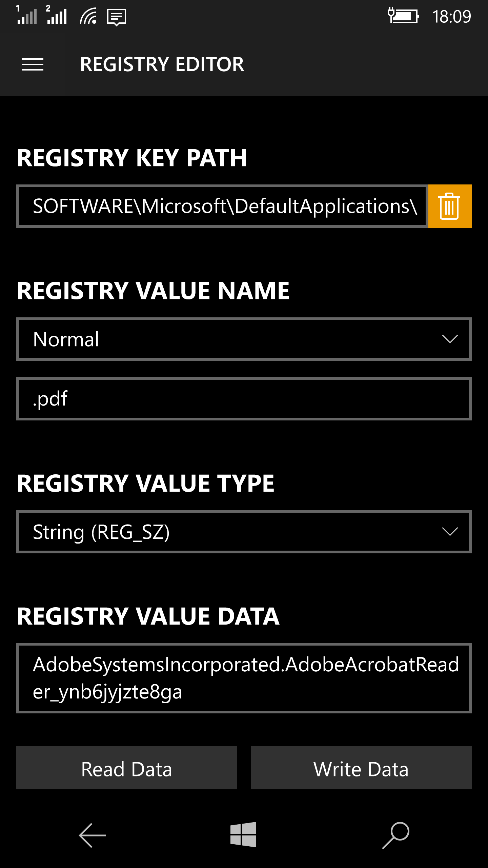Tap the Wi-Fi status icon
Screen dimensions: 488x868
click(88, 16)
